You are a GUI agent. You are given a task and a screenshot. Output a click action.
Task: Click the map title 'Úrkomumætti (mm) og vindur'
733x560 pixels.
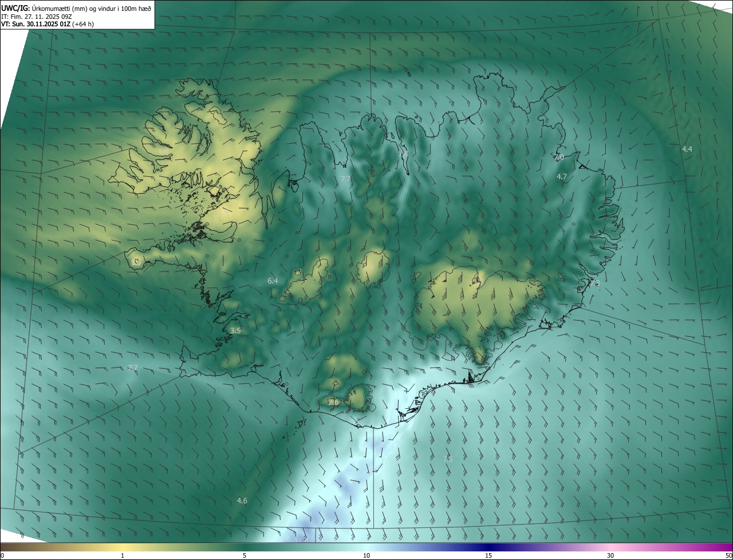tap(72, 7)
